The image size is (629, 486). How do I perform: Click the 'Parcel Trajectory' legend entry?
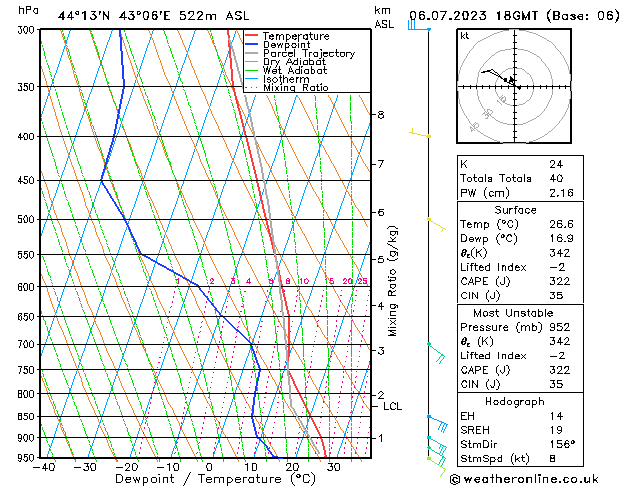click(x=309, y=53)
